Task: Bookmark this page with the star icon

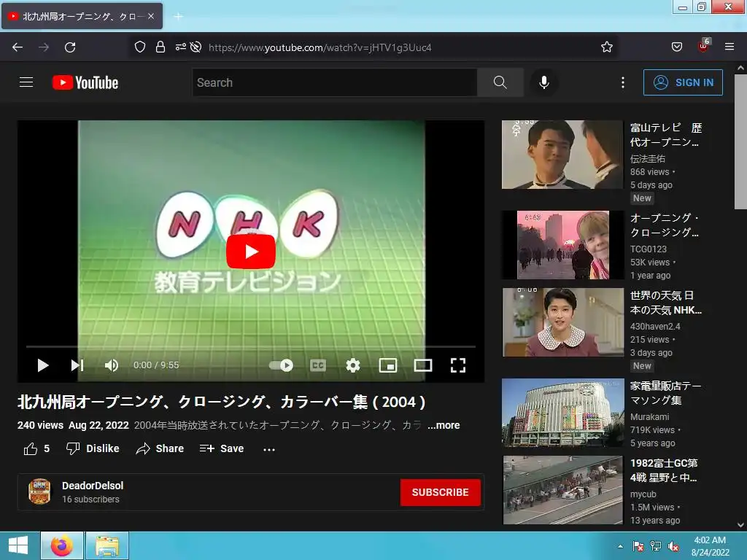Action: 606,47
